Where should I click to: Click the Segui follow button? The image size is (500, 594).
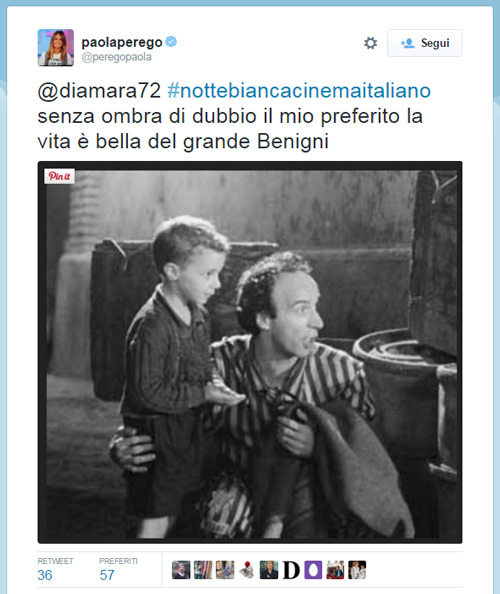[x=424, y=43]
